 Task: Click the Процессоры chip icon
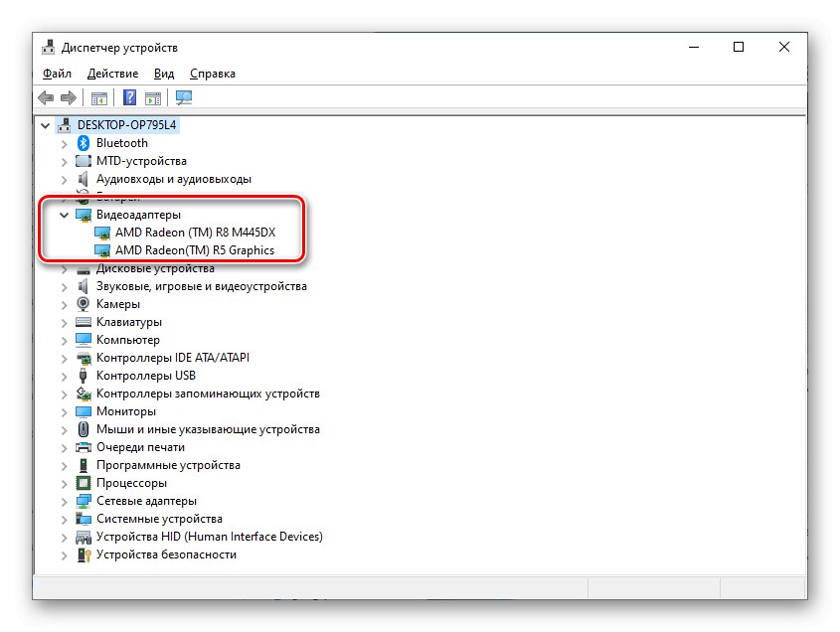[x=84, y=483]
